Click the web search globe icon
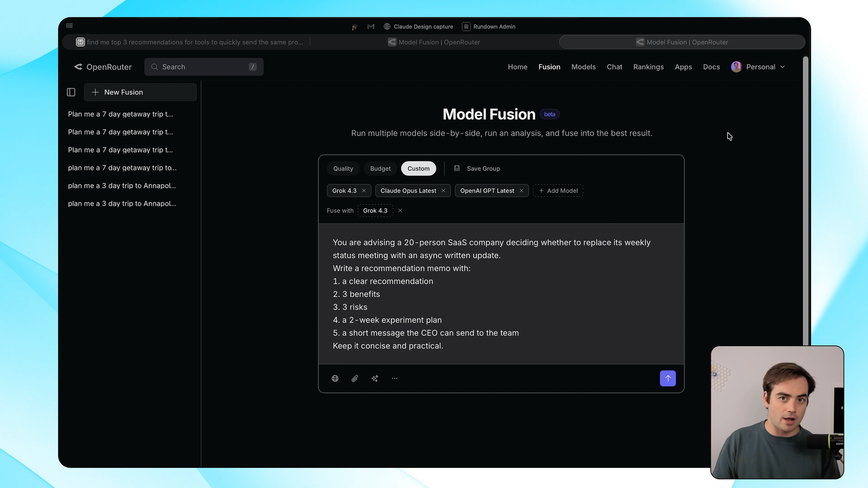Viewport: 868px width, 488px height. pyautogui.click(x=335, y=378)
